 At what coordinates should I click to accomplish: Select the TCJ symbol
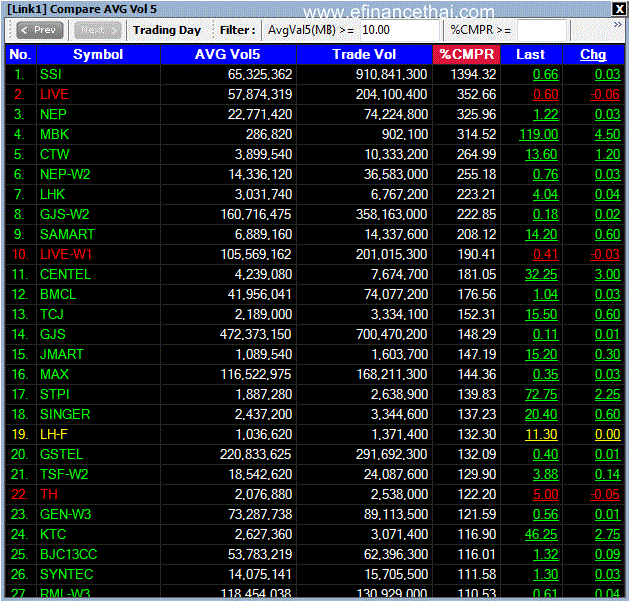coord(52,314)
